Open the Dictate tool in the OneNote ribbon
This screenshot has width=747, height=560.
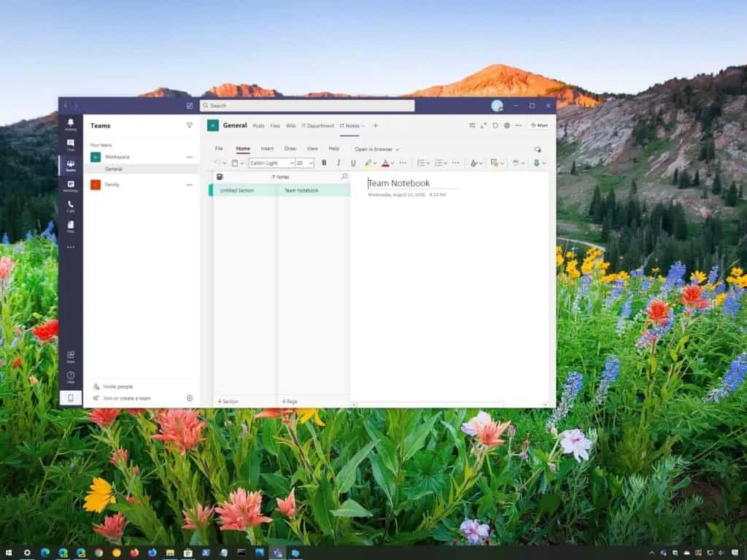[x=538, y=163]
